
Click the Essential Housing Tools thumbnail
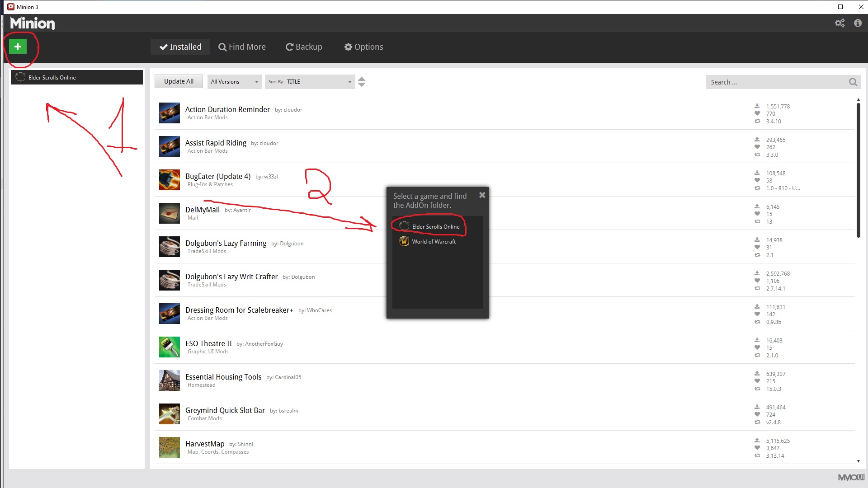pyautogui.click(x=170, y=380)
